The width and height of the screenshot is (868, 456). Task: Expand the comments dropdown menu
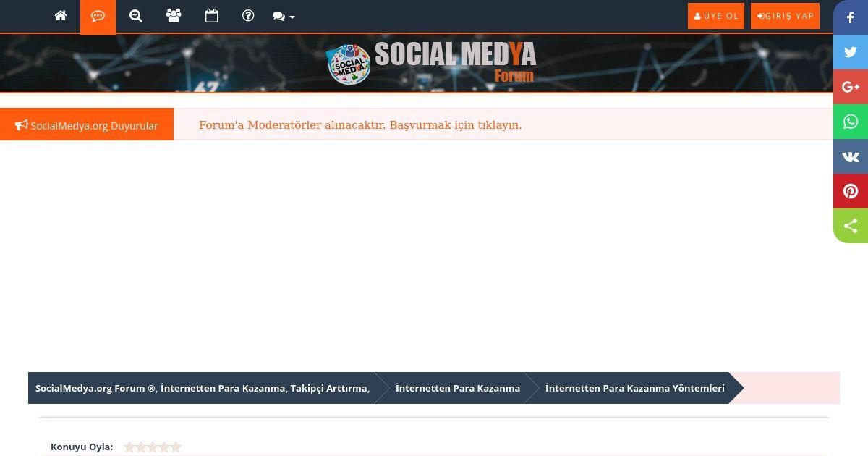click(284, 17)
